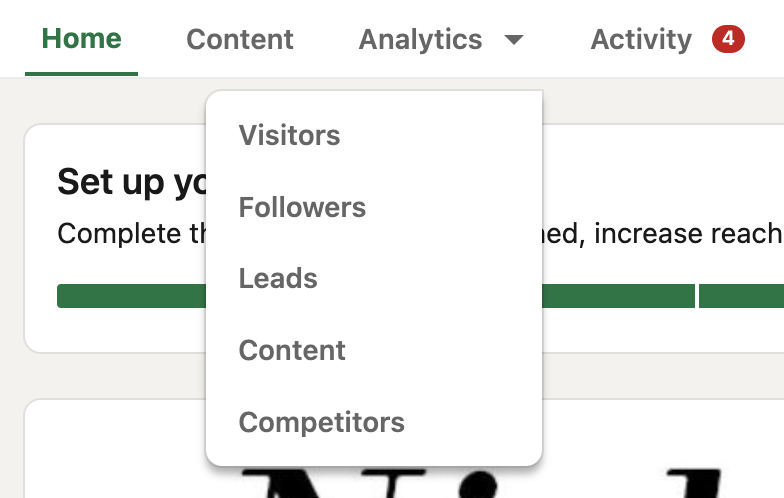Click the "Set up" card heading
The width and height of the screenshot is (784, 498).
click(130, 182)
